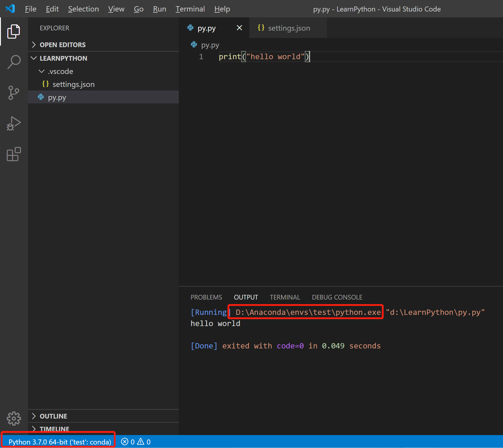Switch to the OUTPUT panel tab

click(x=246, y=297)
